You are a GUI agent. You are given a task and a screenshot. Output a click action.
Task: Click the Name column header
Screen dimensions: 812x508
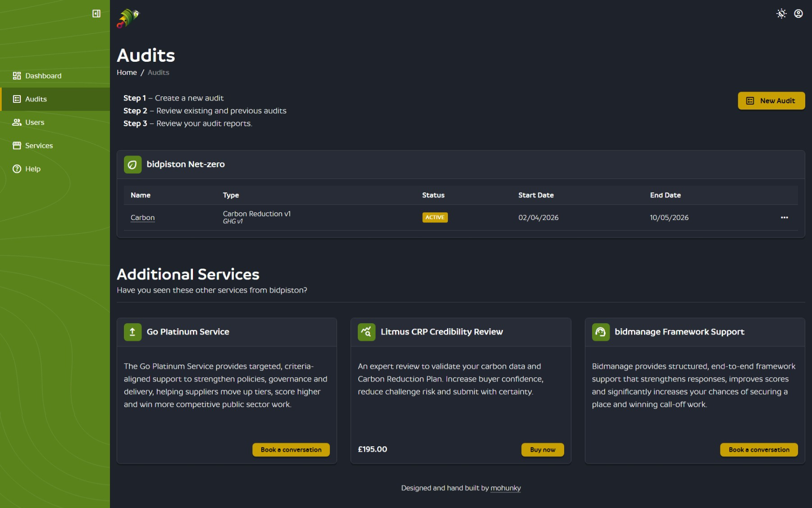coord(141,195)
